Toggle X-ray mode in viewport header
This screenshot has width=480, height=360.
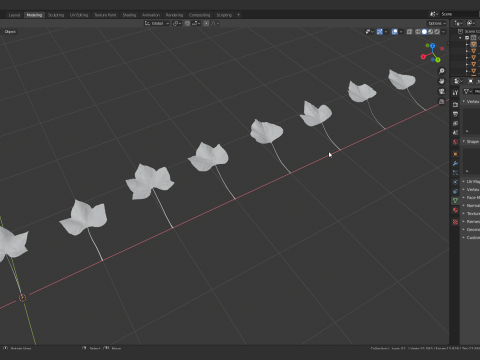409,32
